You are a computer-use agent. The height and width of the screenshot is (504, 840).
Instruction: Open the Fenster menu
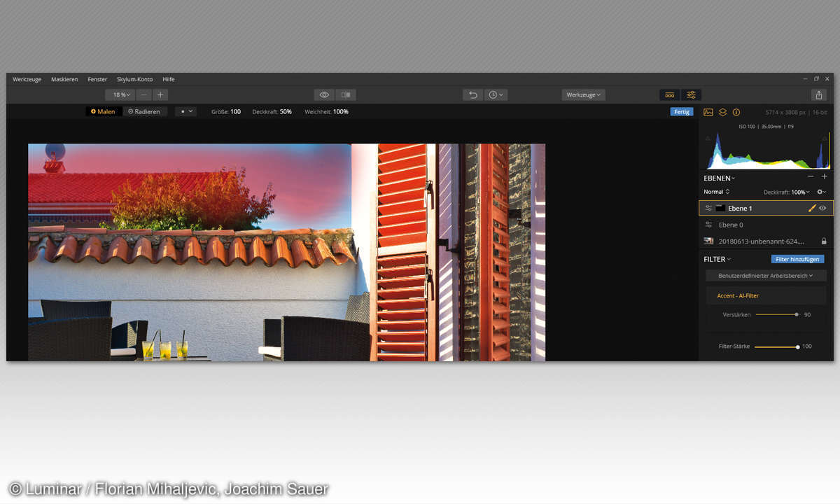point(97,79)
